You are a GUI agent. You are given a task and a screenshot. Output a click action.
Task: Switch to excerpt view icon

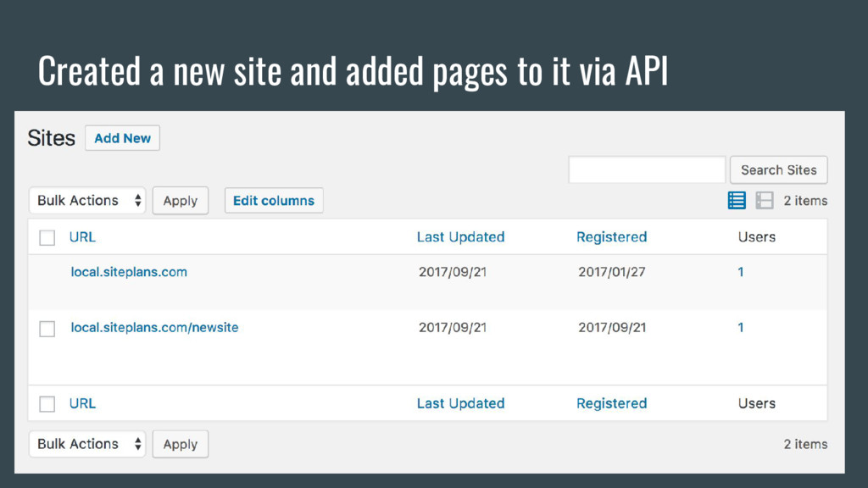click(765, 200)
